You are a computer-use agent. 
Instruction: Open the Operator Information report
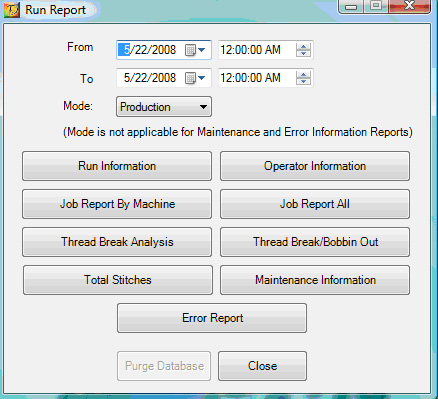(315, 166)
